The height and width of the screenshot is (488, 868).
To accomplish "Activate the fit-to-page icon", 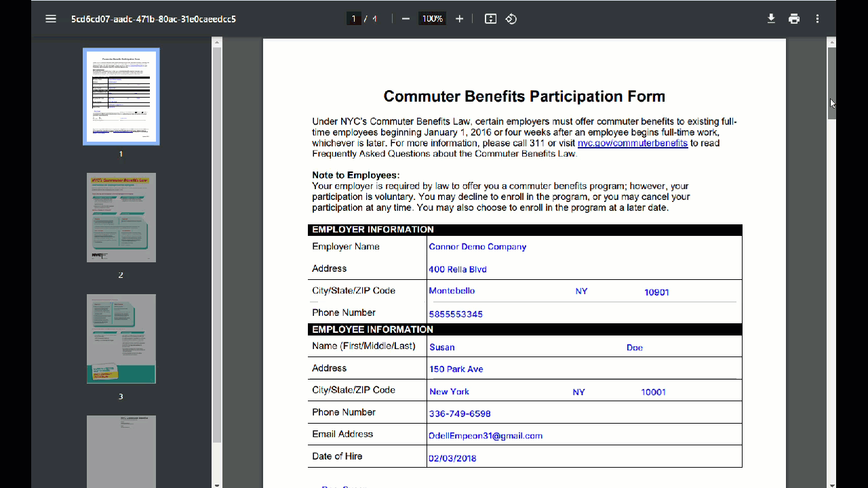I will pos(490,18).
